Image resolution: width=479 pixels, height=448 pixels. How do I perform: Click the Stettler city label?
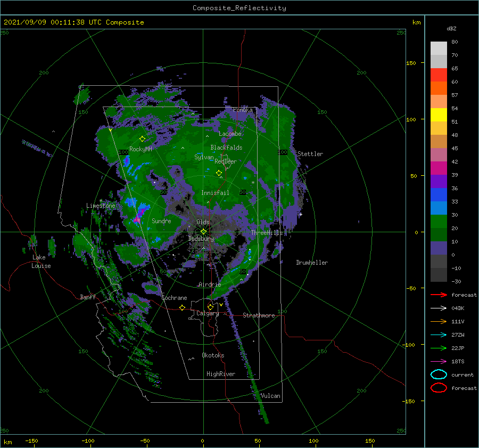(310, 154)
